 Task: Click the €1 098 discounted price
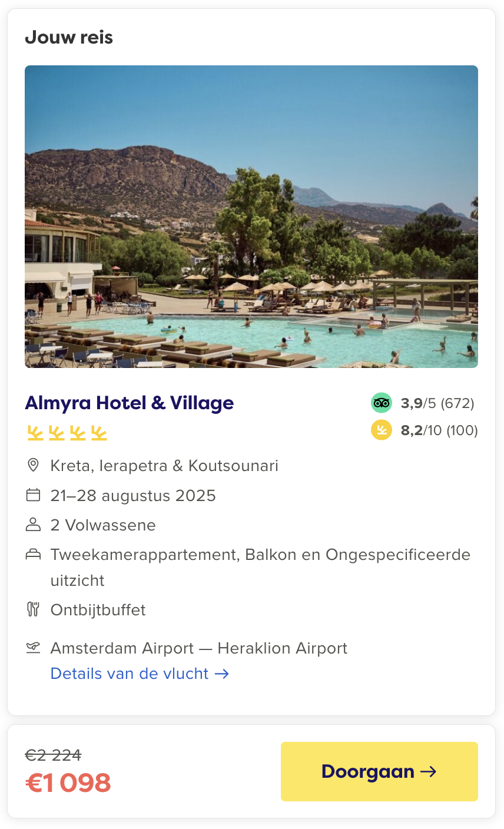pyautogui.click(x=68, y=783)
